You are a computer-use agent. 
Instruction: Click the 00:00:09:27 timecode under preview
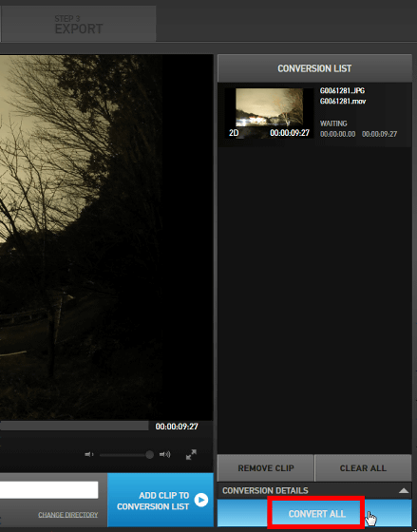[177, 427]
